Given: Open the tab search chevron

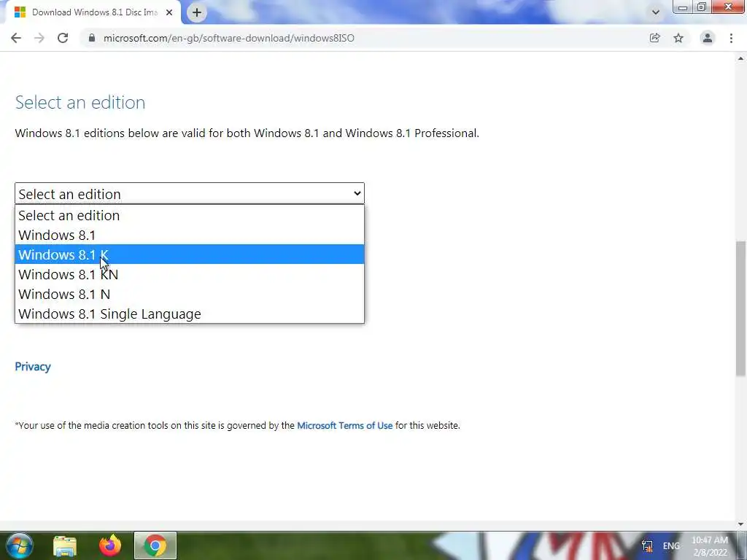Looking at the screenshot, I should pyautogui.click(x=656, y=12).
